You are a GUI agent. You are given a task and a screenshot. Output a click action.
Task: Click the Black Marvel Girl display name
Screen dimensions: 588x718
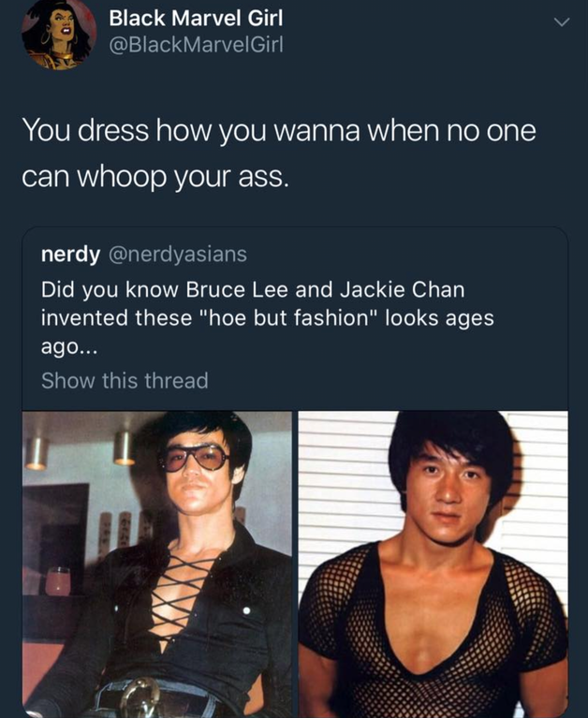coord(196,19)
